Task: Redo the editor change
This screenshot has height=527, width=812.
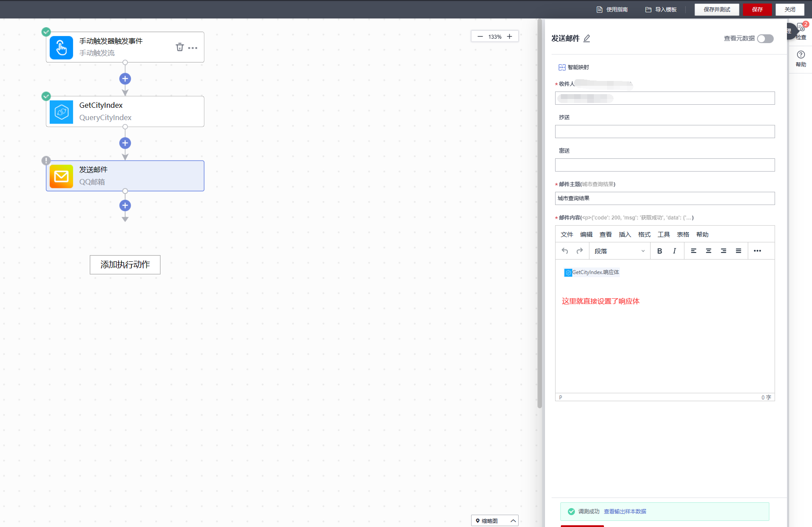Action: point(580,251)
